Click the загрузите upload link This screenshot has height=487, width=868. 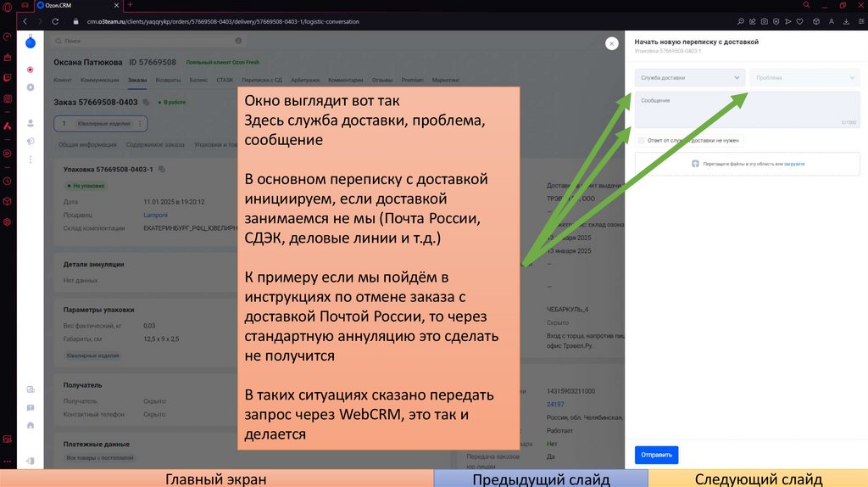tap(794, 164)
